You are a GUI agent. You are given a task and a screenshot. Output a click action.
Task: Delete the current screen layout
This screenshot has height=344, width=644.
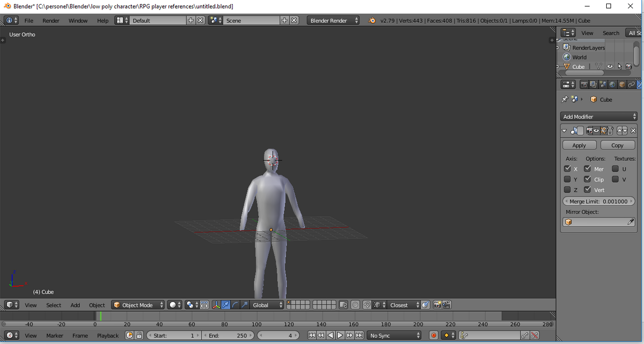(200, 21)
